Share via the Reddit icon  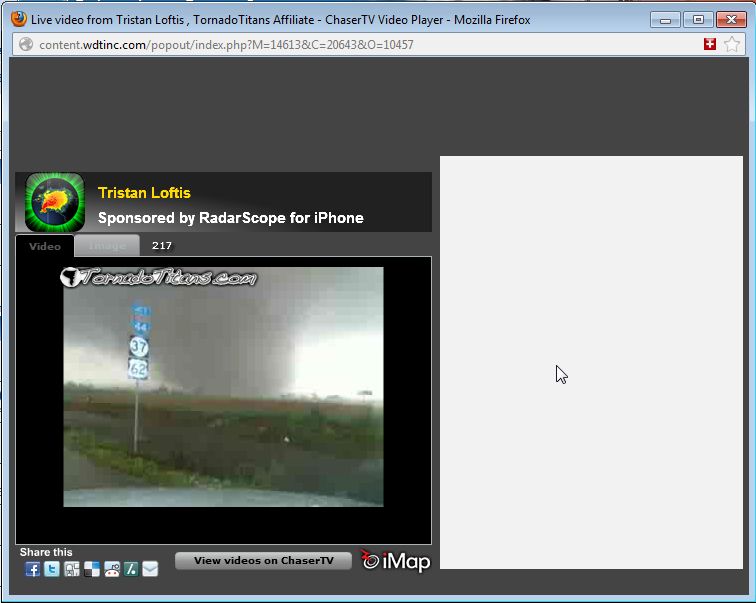point(111,569)
